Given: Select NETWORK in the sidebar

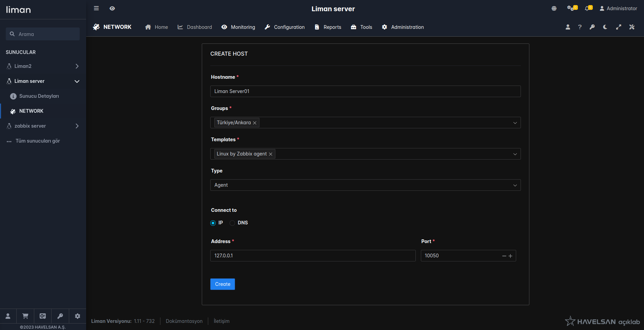Looking at the screenshot, I should pos(43,111).
